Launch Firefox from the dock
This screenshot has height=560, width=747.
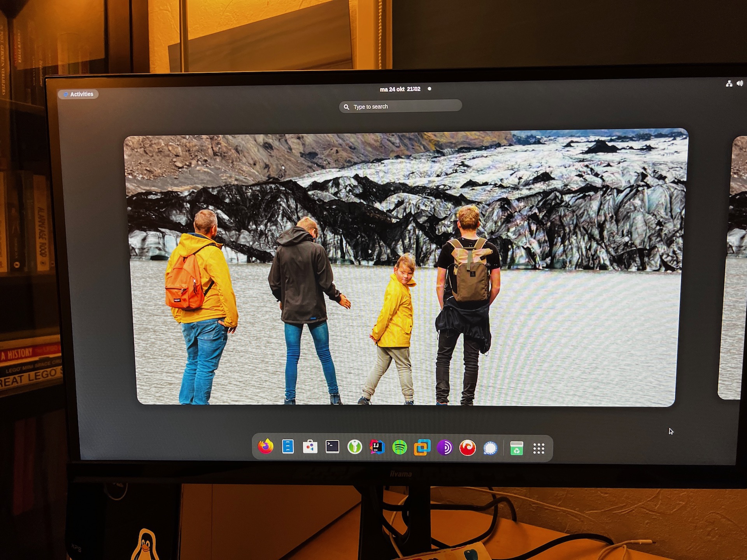(x=265, y=447)
